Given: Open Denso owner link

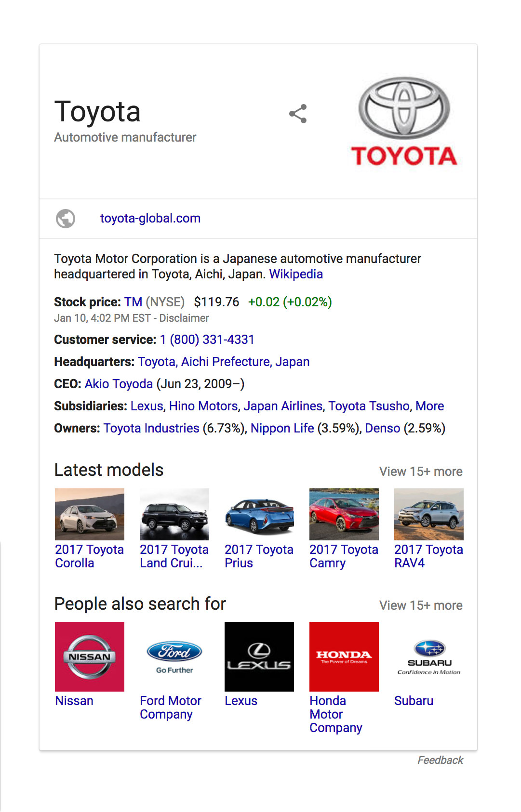Looking at the screenshot, I should [383, 428].
